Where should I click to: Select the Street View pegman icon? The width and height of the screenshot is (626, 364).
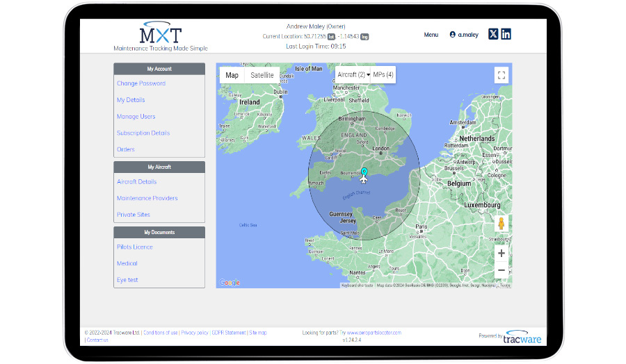[501, 224]
